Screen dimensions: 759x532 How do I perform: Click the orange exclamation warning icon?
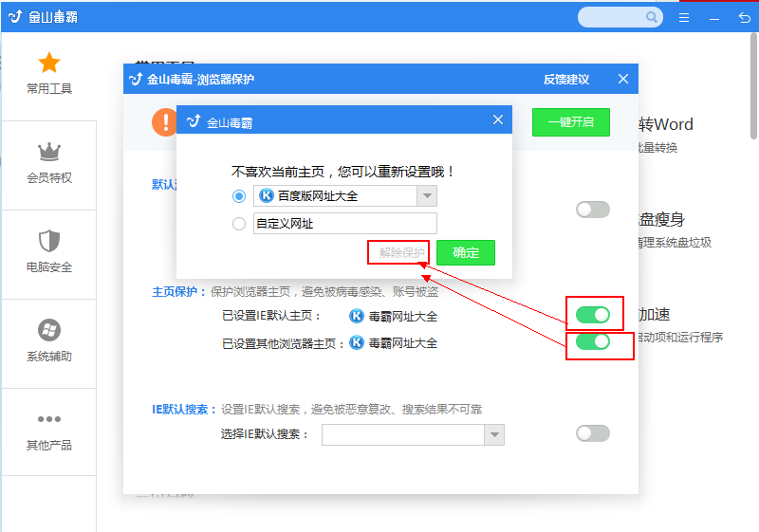point(164,122)
